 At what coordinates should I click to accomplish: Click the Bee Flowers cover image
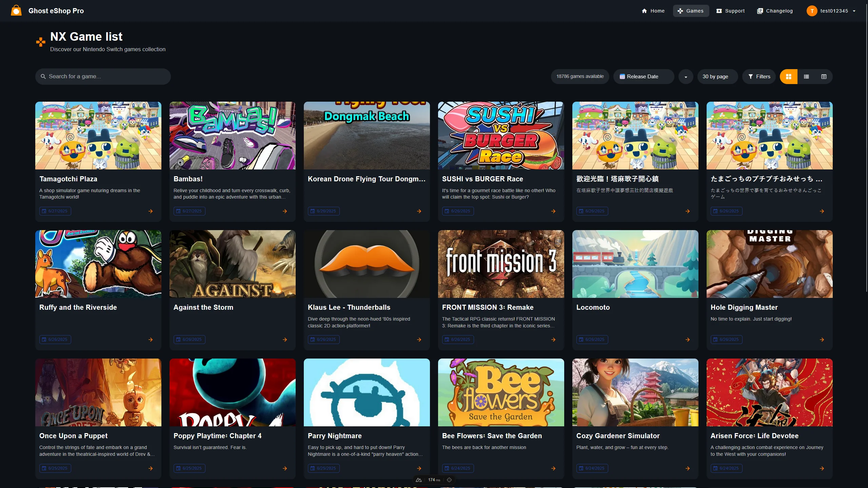[501, 392]
